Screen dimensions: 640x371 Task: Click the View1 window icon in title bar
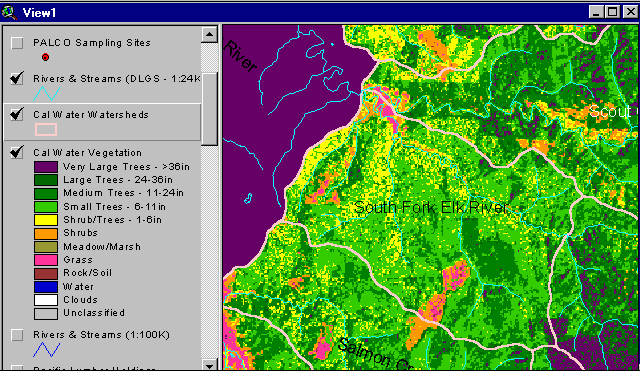click(9, 12)
